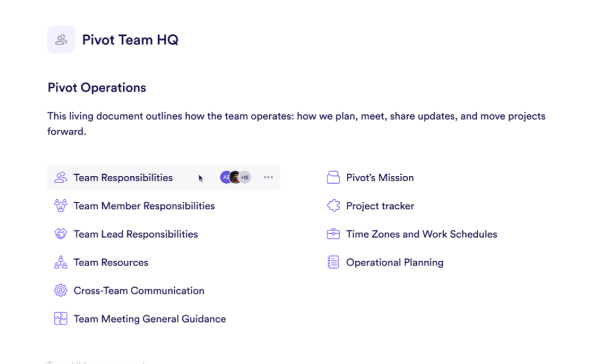Click the Pivot's Mission folder icon
The width and height of the screenshot is (600, 364).
[333, 177]
